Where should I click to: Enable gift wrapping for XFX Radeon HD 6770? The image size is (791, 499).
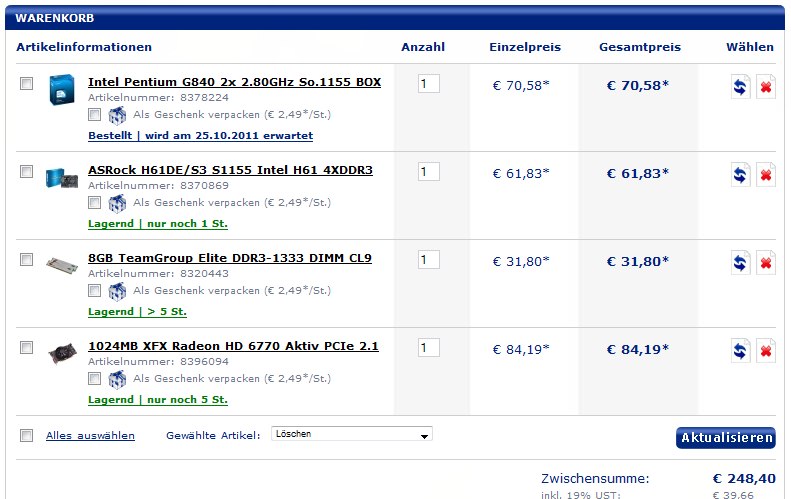[x=94, y=378]
